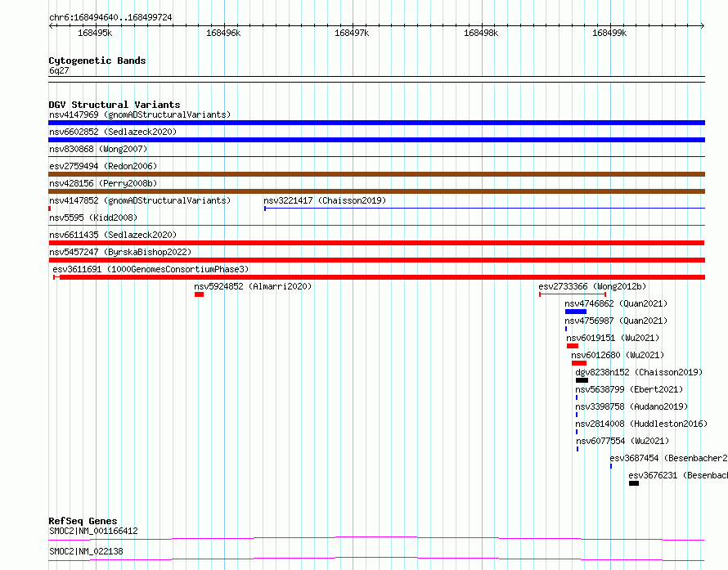
Task: Click the nsv3221417 (Chaisson2019) label
Action: click(325, 200)
